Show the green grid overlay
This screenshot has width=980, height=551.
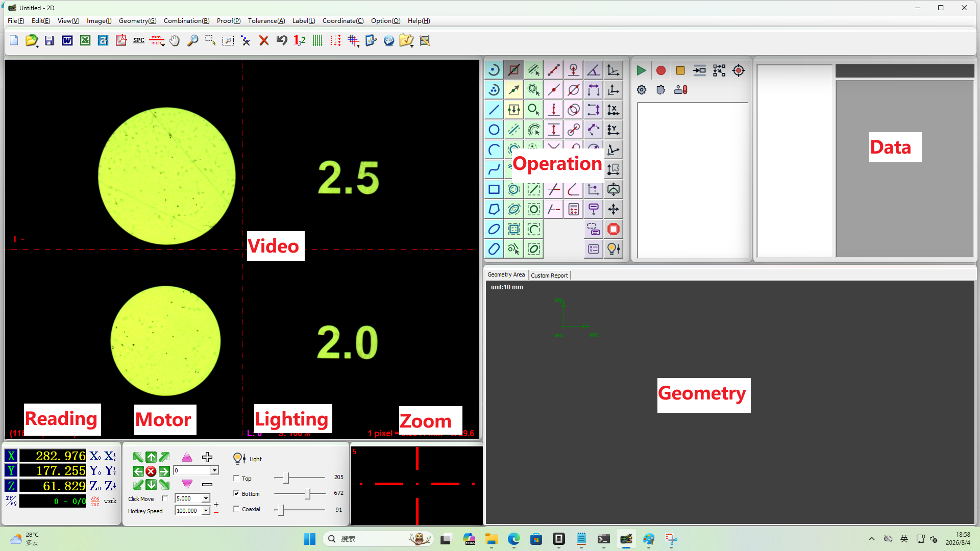(317, 40)
